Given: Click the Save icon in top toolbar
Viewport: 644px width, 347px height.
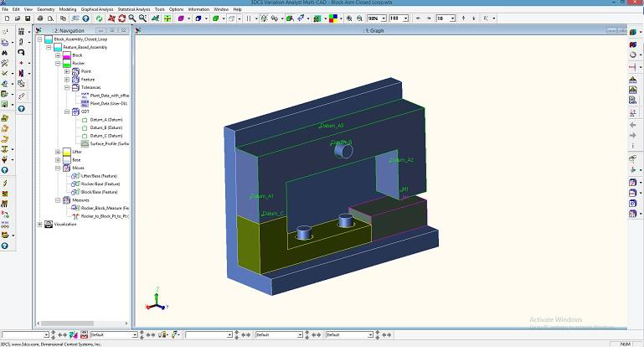Looking at the screenshot, I should (28, 18).
